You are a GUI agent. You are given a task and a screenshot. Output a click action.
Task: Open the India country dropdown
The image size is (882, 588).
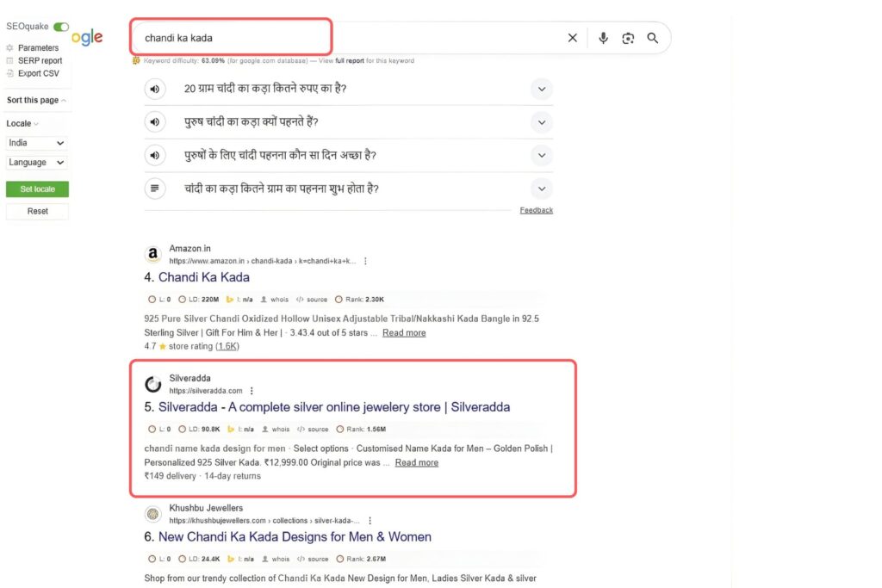pos(36,143)
